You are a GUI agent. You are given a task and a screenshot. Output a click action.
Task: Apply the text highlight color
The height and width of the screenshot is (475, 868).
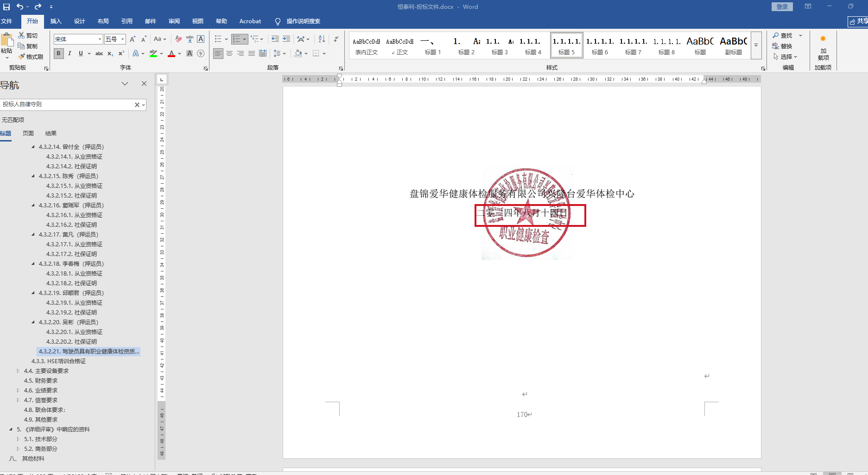coord(153,53)
